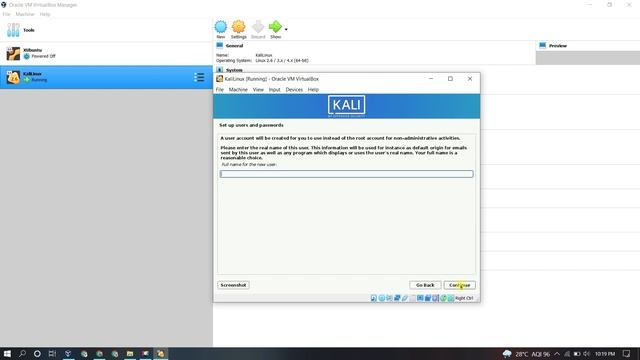Open the Help menu in the VM window
This screenshot has width=640, height=360.
pos(313,89)
